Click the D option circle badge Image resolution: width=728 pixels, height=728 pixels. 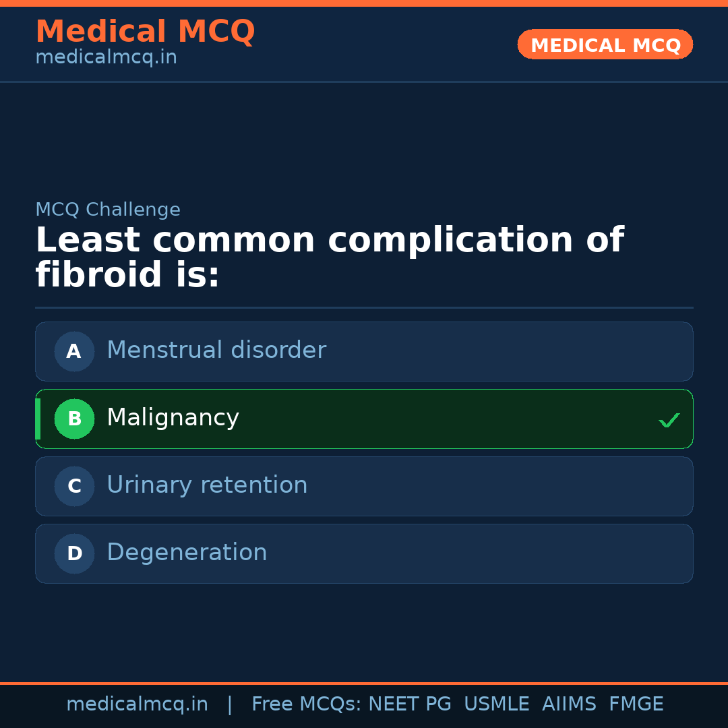tap(74, 553)
